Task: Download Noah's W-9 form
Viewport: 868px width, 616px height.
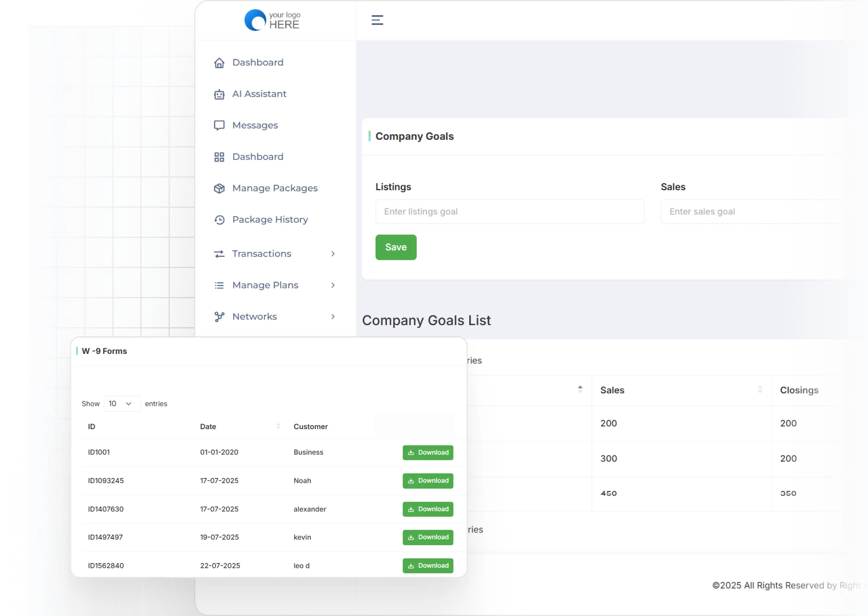Action: pyautogui.click(x=428, y=481)
